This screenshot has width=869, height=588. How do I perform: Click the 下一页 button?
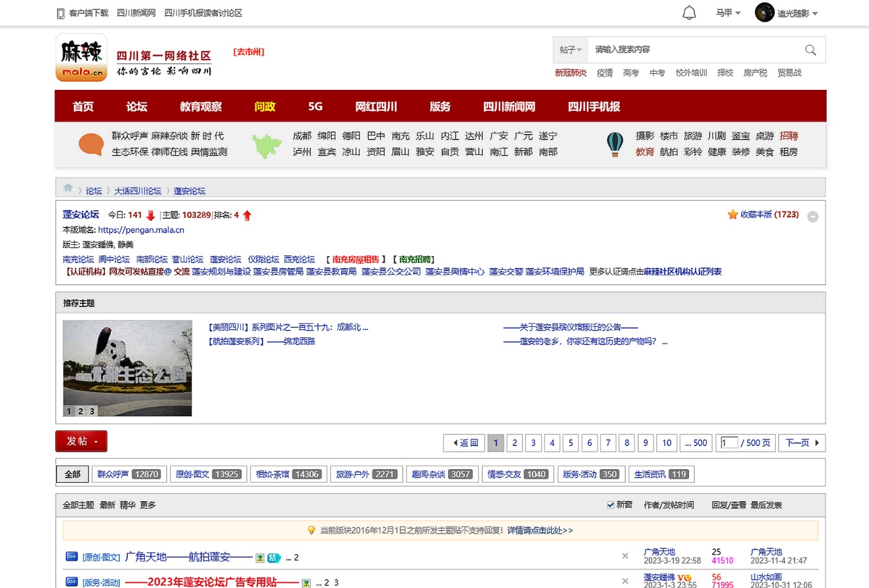click(802, 443)
